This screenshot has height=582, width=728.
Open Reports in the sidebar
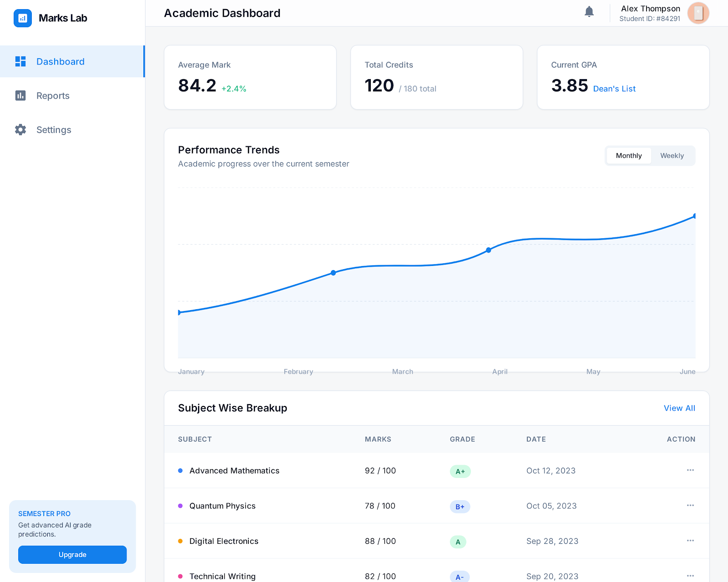click(53, 95)
